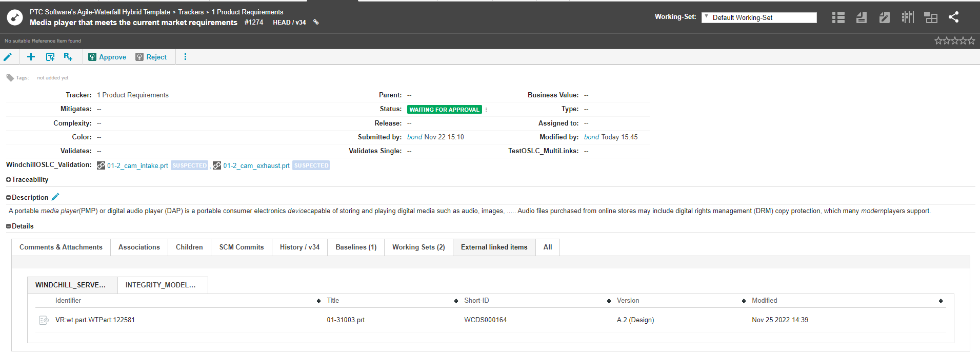
Task: Open the 01-2_cam_intake.prt link
Action: (137, 166)
